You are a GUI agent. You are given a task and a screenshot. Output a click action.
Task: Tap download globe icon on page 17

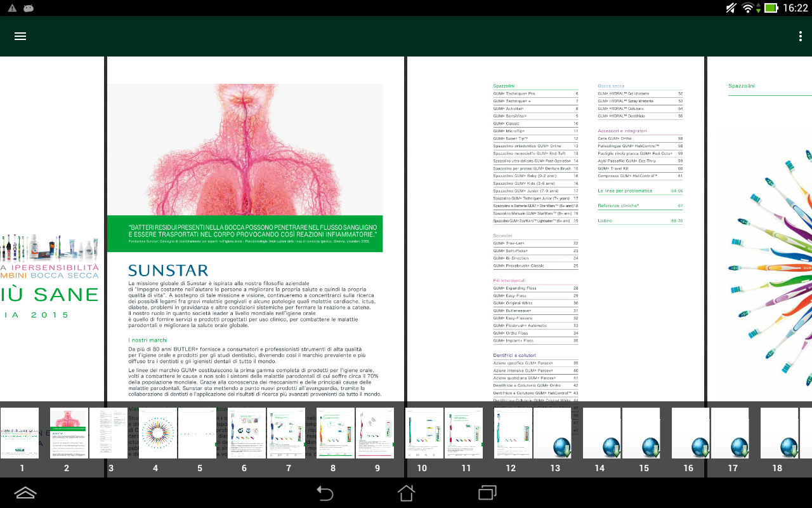(741, 447)
